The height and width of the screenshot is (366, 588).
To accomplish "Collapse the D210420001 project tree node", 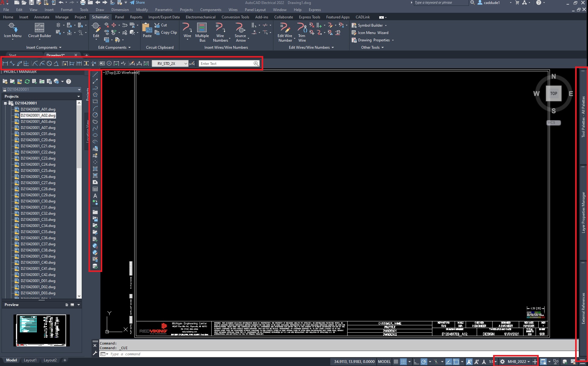I will pyautogui.click(x=6, y=103).
